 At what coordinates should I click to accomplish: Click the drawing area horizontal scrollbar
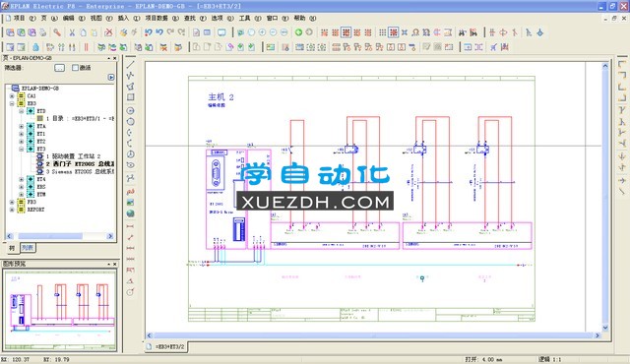coord(373,335)
